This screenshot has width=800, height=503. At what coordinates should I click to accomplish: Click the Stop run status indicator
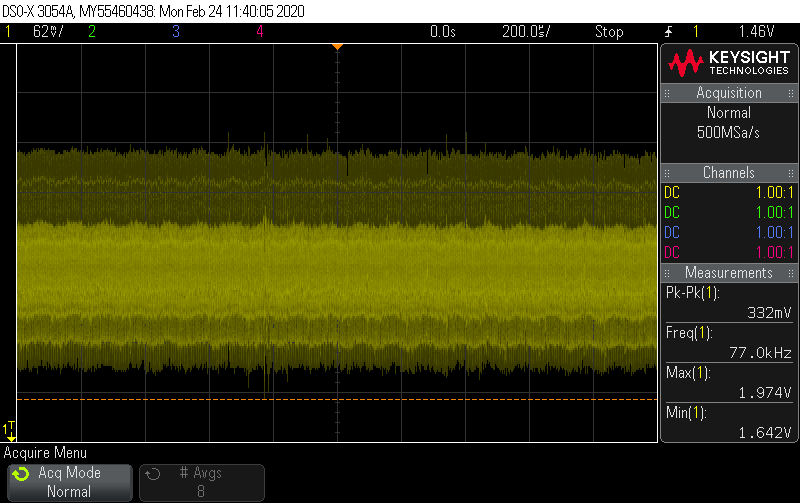pyautogui.click(x=609, y=32)
